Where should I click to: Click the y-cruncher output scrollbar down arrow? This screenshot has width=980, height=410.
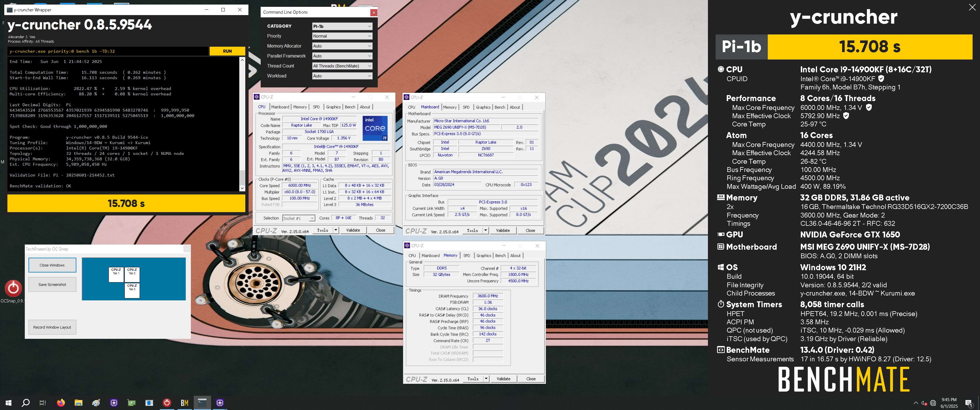(x=242, y=188)
